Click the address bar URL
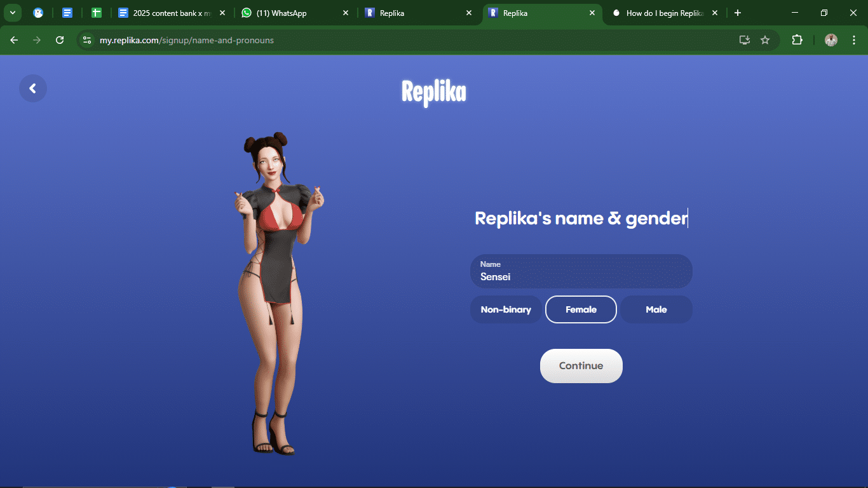Screen dimensions: 868x488 click(x=187, y=40)
